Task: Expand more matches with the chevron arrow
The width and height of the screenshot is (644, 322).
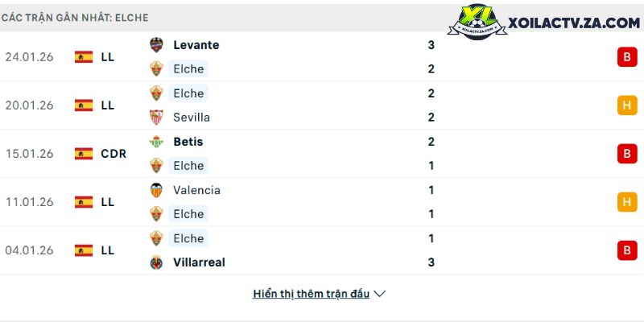Action: (x=380, y=294)
